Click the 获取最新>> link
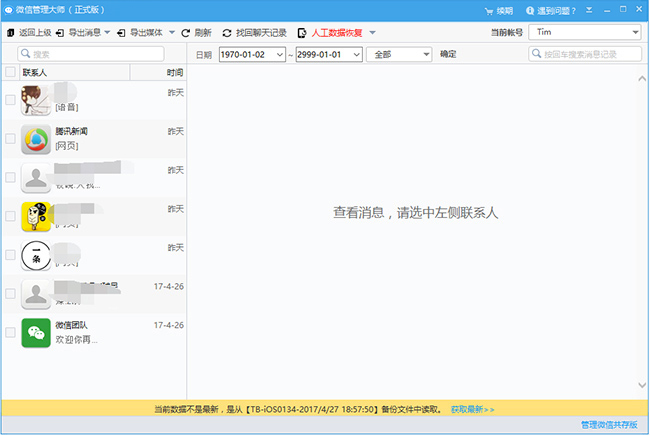 (472, 409)
